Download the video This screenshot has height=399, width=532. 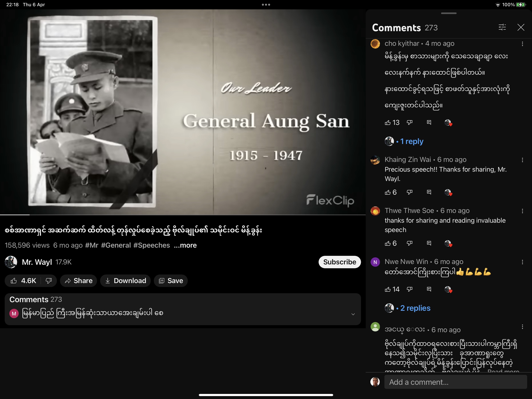pyautogui.click(x=125, y=281)
